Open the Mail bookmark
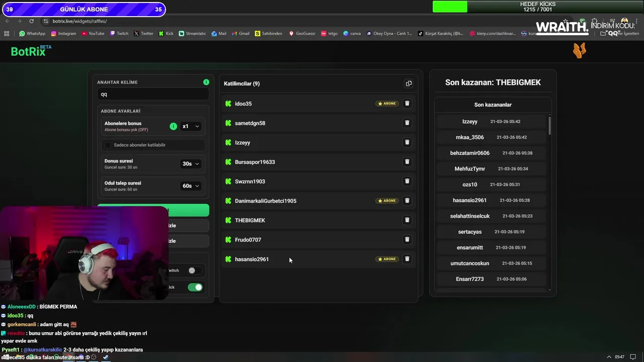The width and height of the screenshot is (644, 362). click(219, 34)
